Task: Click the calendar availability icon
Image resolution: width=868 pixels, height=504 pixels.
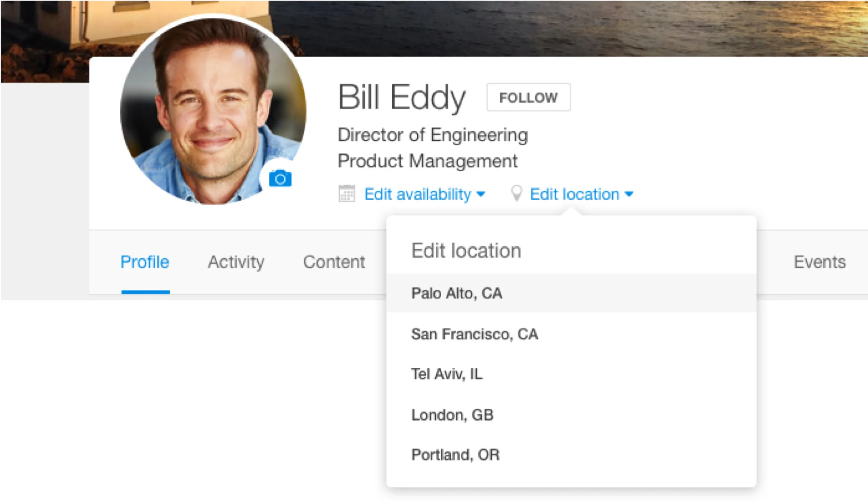Action: [x=347, y=194]
